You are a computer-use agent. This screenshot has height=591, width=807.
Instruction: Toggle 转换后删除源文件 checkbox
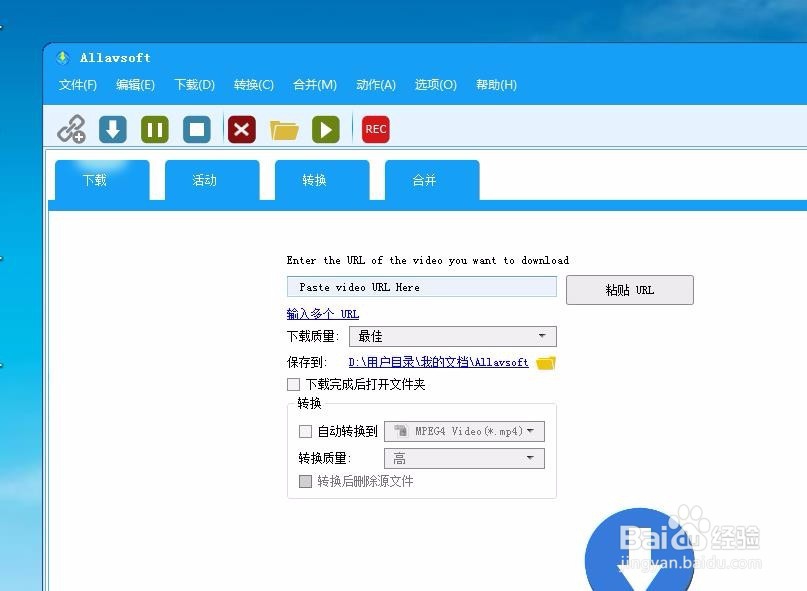coord(305,481)
